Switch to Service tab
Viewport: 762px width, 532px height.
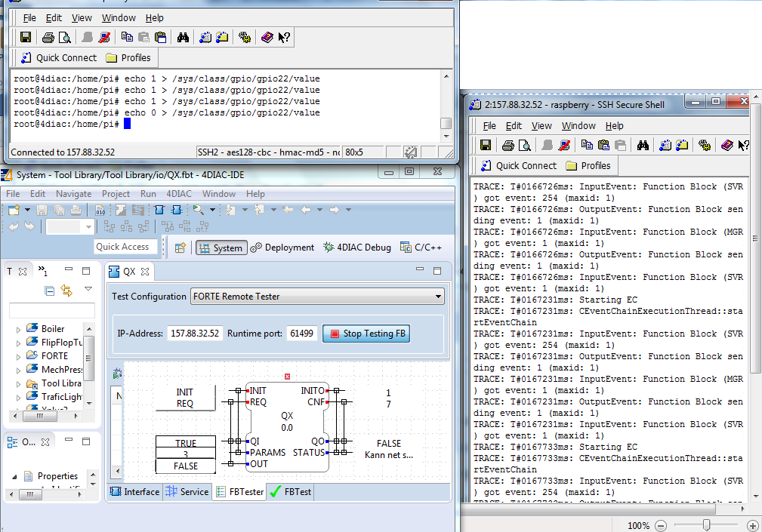coord(187,492)
